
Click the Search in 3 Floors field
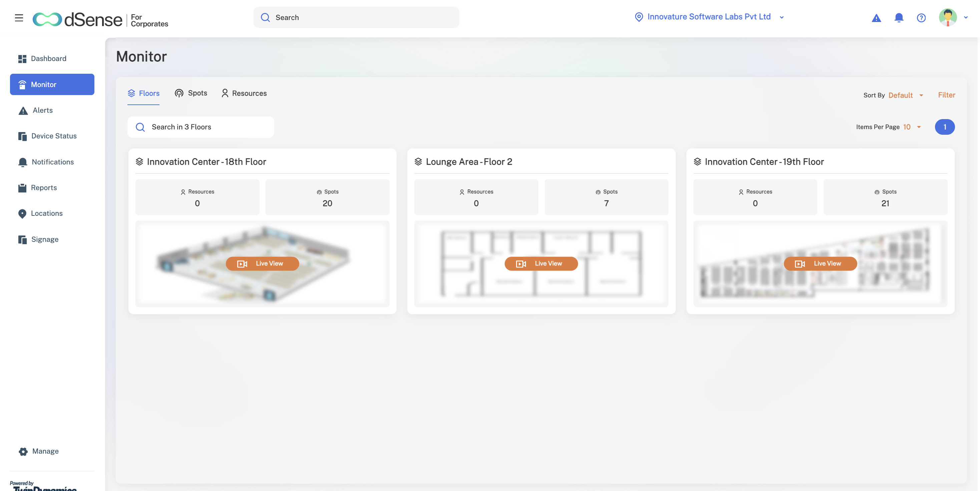coord(200,127)
